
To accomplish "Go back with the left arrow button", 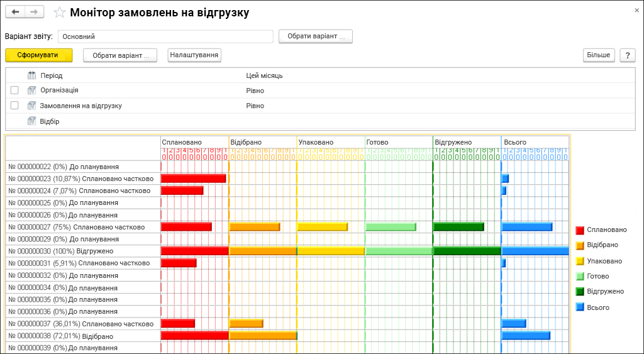I will coord(15,13).
